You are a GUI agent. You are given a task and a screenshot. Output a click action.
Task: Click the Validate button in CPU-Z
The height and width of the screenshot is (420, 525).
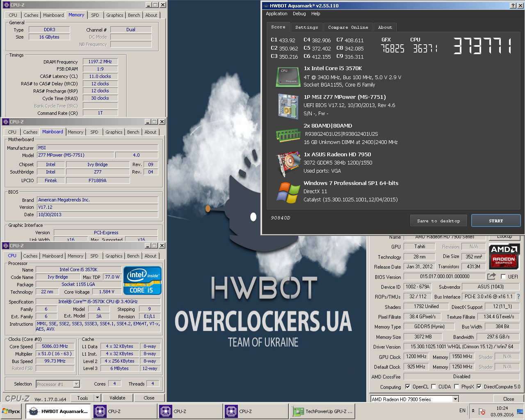[117, 398]
